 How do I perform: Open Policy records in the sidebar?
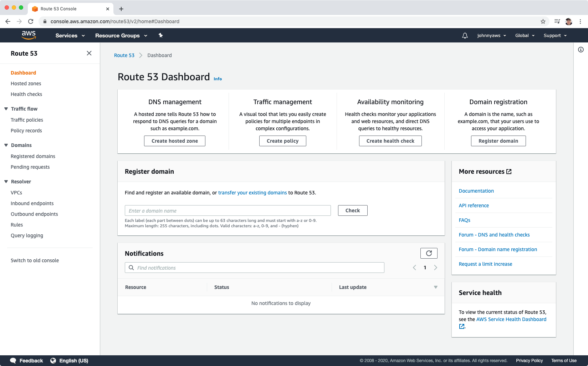(26, 131)
